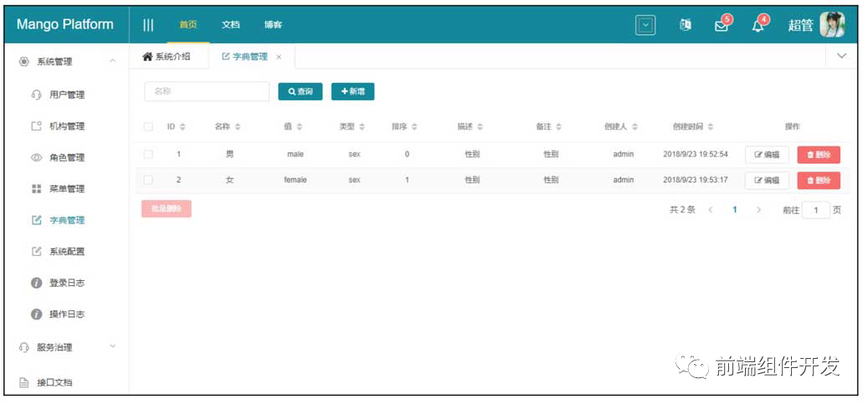Click the 超管 username label
Viewport: 868px width, 404px height.
800,25
